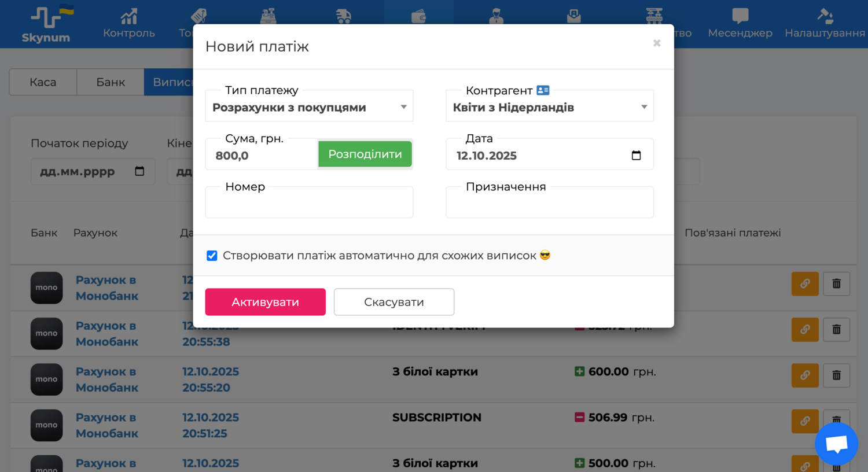868x472 pixels.
Task: Click the trash icon in the first statement row
Action: pyautogui.click(x=836, y=284)
